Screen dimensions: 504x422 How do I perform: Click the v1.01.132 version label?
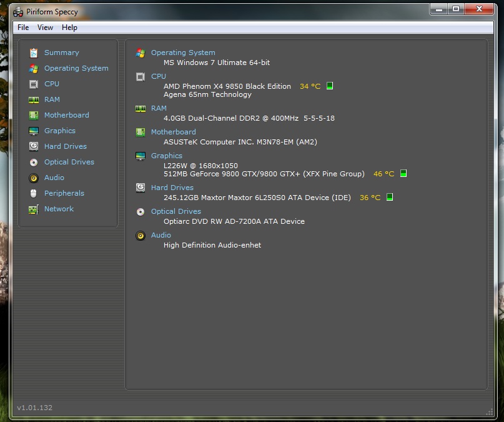coord(35,408)
